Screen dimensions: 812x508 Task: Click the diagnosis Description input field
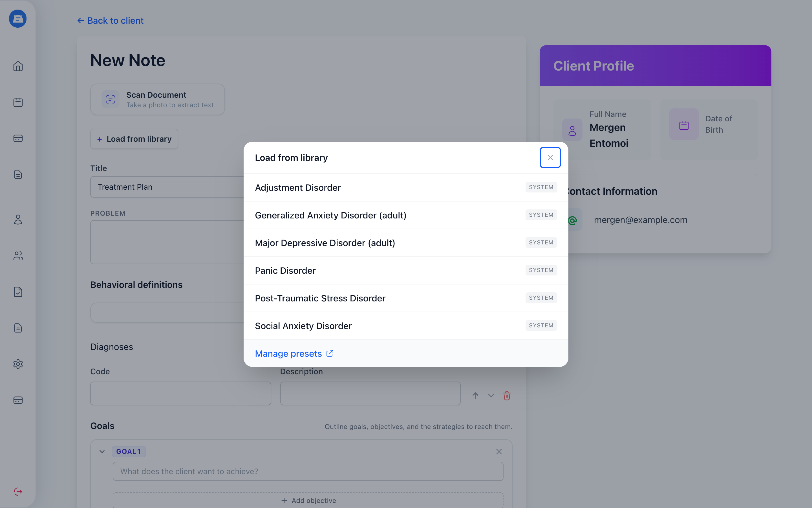pyautogui.click(x=370, y=393)
